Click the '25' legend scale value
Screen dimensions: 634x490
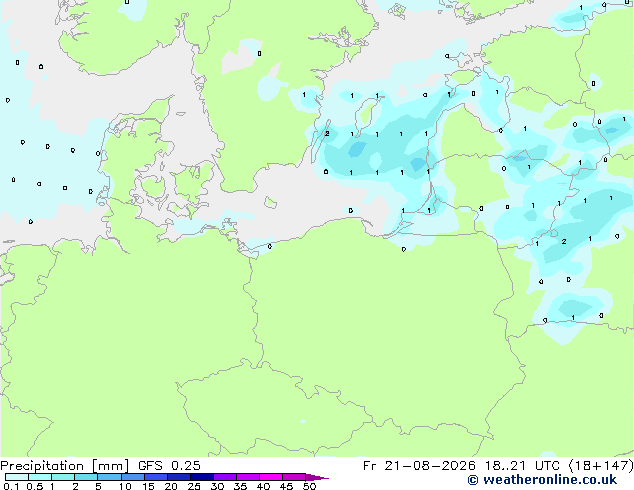tap(194, 486)
